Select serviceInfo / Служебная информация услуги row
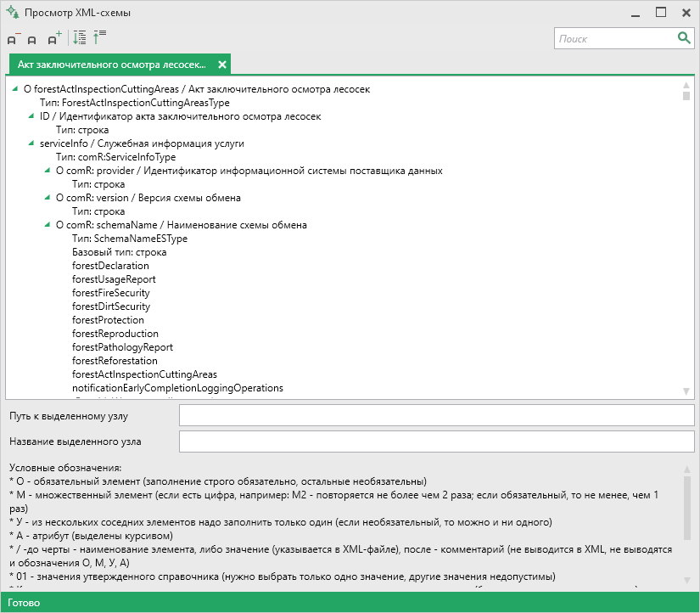 pos(142,143)
